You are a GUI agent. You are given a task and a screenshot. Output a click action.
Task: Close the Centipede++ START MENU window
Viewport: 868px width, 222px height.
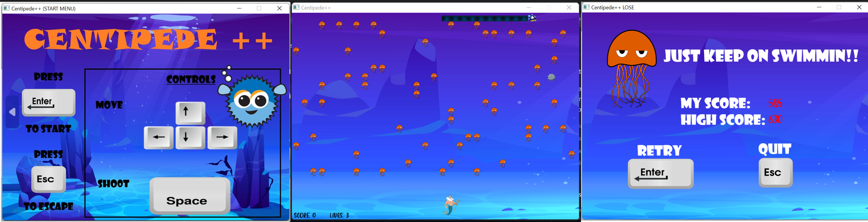pos(279,8)
